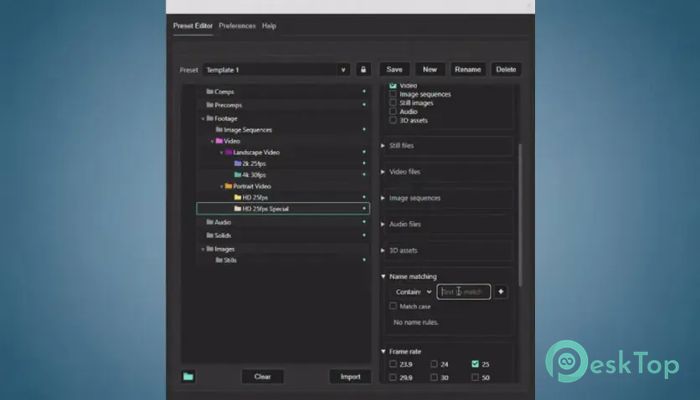Image resolution: width=700 pixels, height=400 pixels.
Task: Rename the current preset
Action: click(x=468, y=70)
